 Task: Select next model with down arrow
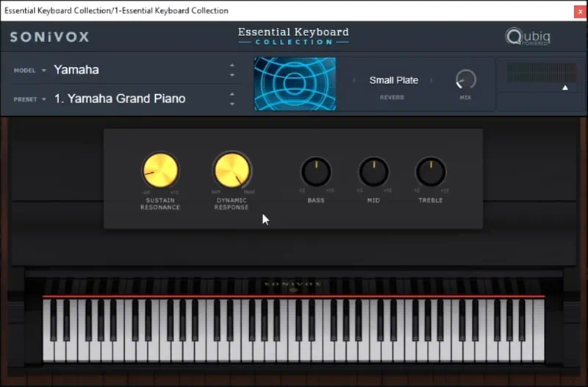pos(232,75)
